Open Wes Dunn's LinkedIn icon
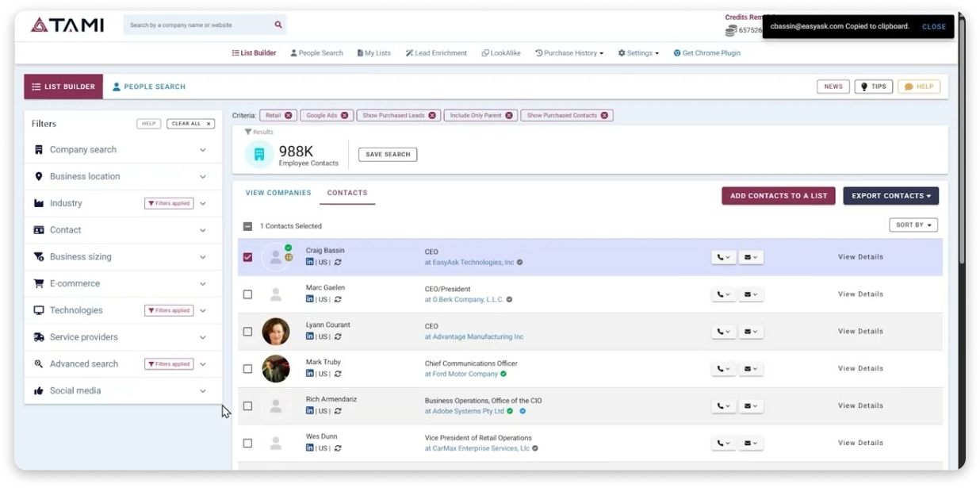This screenshot has height=488, width=980. (x=310, y=448)
